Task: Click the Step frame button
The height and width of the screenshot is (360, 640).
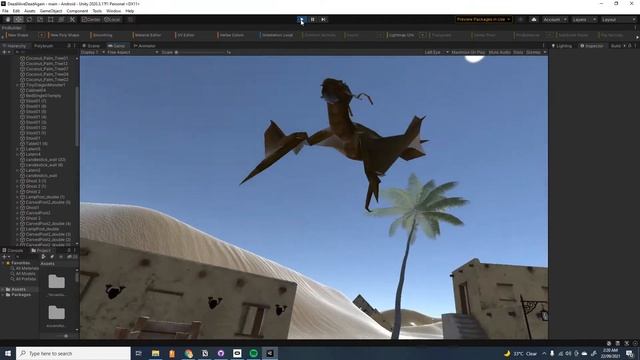Action: pos(323,20)
